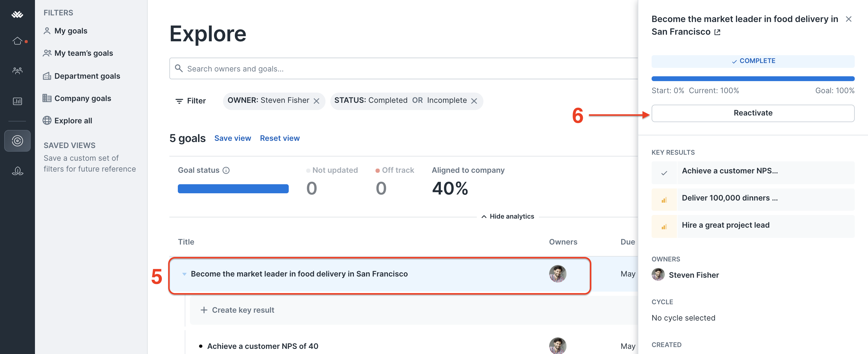Viewport: 868px width, 354px height.
Task: Open goal in new tab via external-link icon
Action: tap(717, 32)
